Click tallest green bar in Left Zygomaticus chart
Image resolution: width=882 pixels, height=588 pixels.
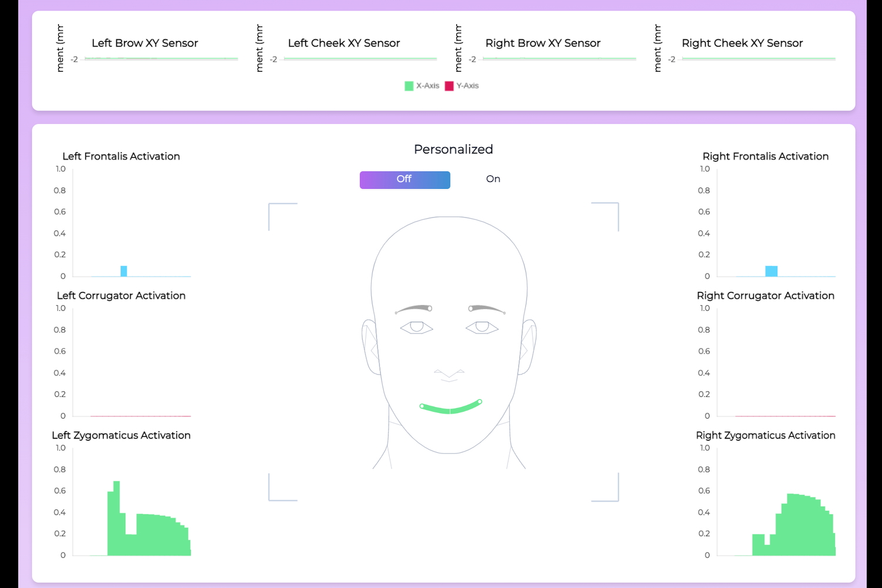pos(116,517)
